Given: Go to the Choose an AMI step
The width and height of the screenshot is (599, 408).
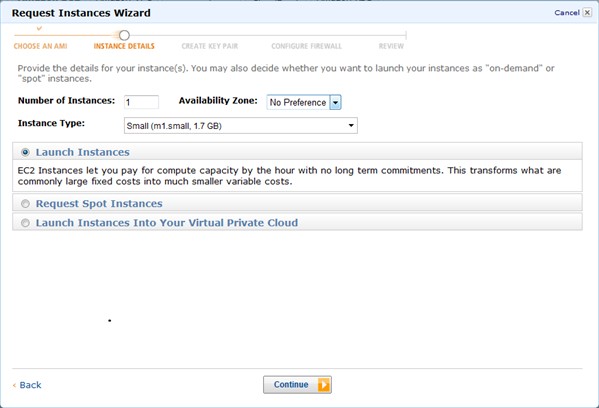Looking at the screenshot, I should click(40, 46).
